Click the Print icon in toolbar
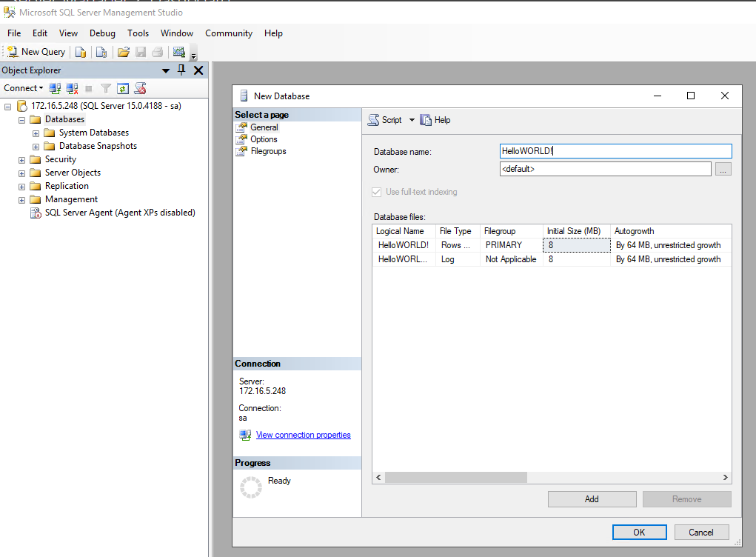 [x=157, y=52]
